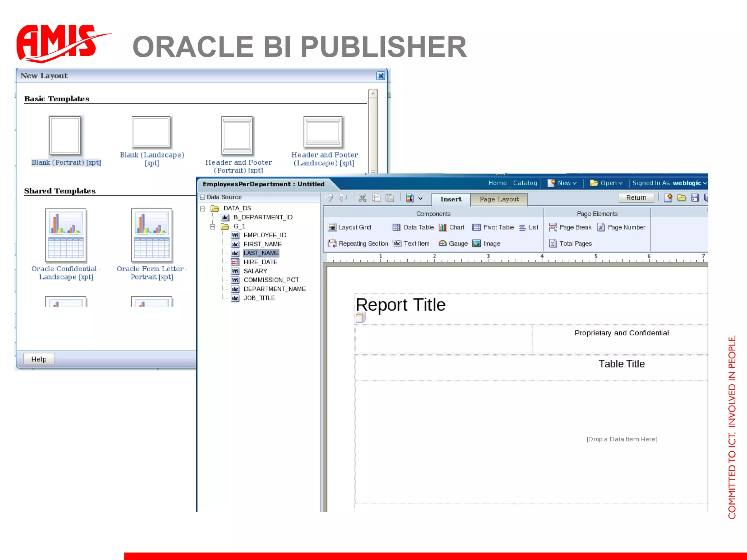Insert a List component
This screenshot has height=560, width=747.
pos(529,227)
